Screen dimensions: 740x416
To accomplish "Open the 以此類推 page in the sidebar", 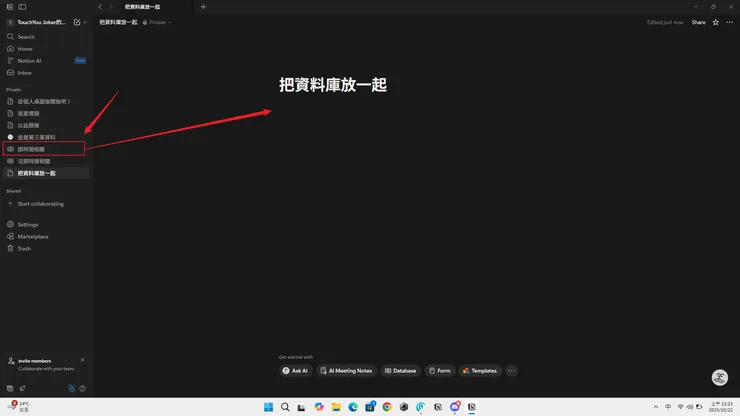I will tap(45, 125).
